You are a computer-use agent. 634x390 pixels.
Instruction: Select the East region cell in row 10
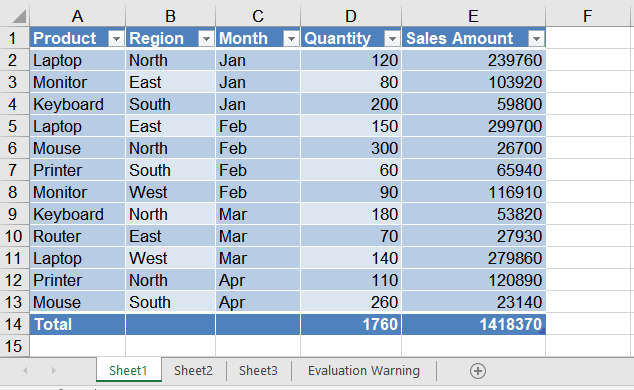pyautogui.click(x=170, y=236)
